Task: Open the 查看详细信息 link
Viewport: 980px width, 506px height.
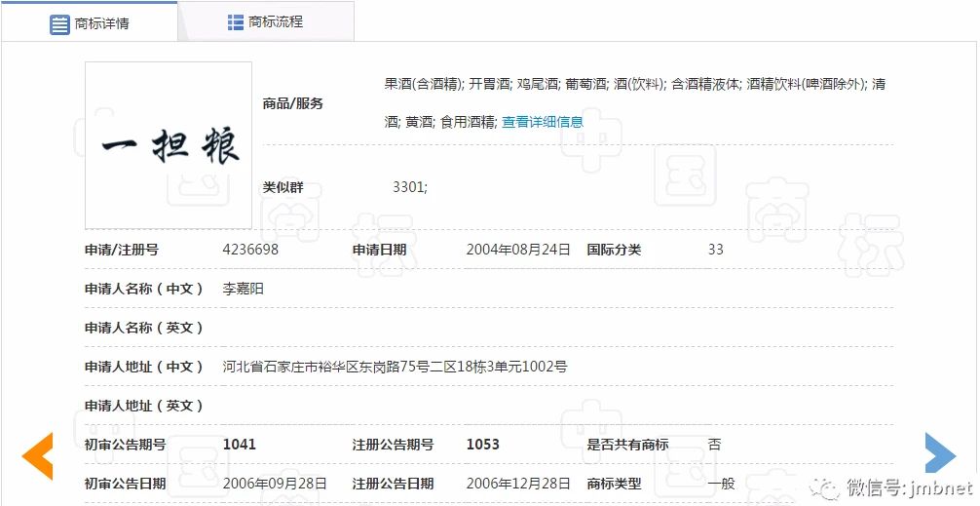Action: (543, 122)
